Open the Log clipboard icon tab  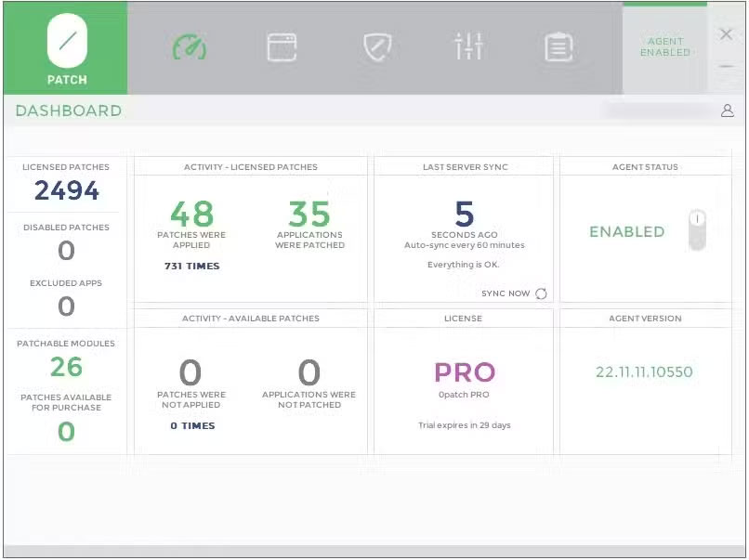point(558,46)
